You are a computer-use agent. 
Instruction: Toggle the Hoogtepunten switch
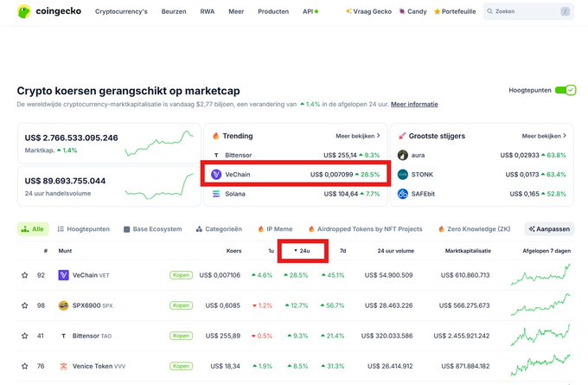[x=566, y=90]
